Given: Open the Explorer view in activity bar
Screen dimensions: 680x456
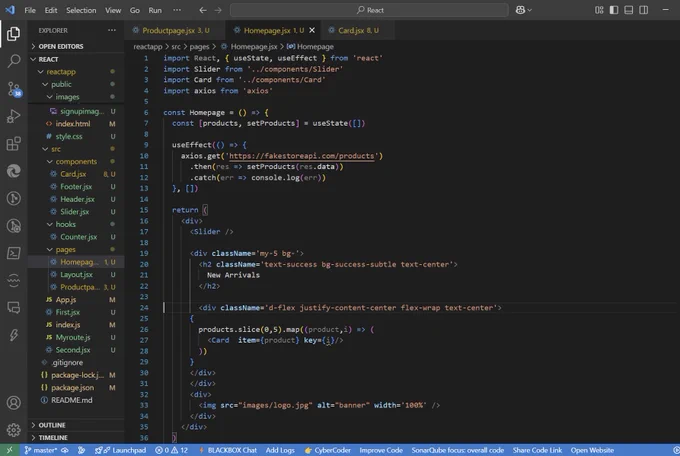Looking at the screenshot, I should 13,34.
